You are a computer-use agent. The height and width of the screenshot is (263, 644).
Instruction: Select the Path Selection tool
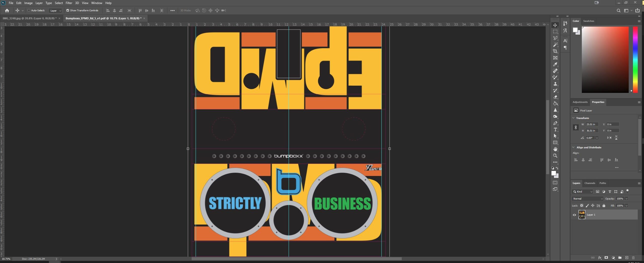[555, 136]
